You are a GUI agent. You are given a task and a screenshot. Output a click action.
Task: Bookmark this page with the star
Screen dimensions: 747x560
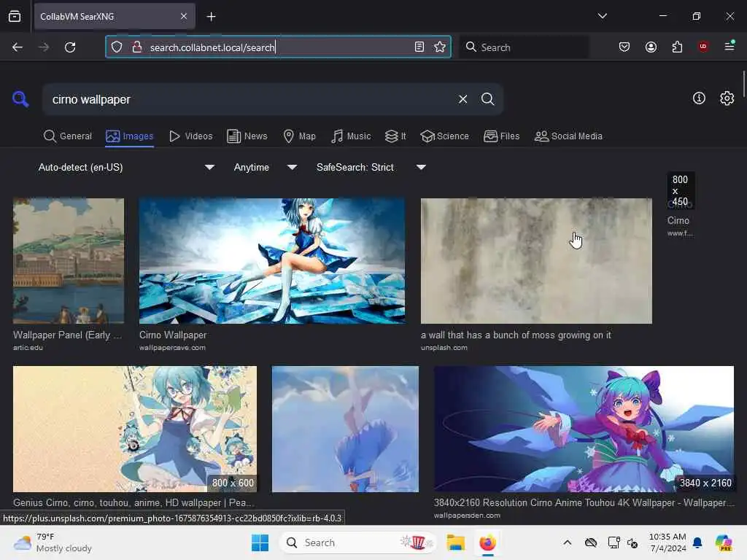click(x=440, y=47)
